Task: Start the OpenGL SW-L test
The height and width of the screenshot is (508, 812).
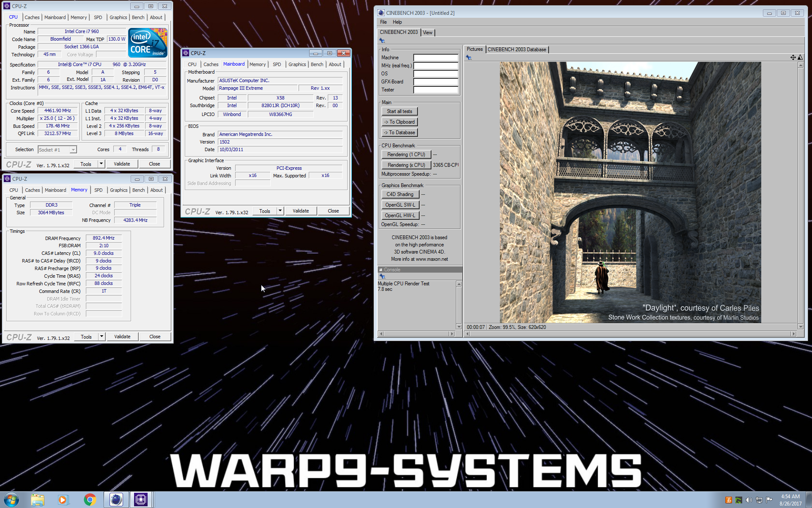Action: (x=400, y=205)
